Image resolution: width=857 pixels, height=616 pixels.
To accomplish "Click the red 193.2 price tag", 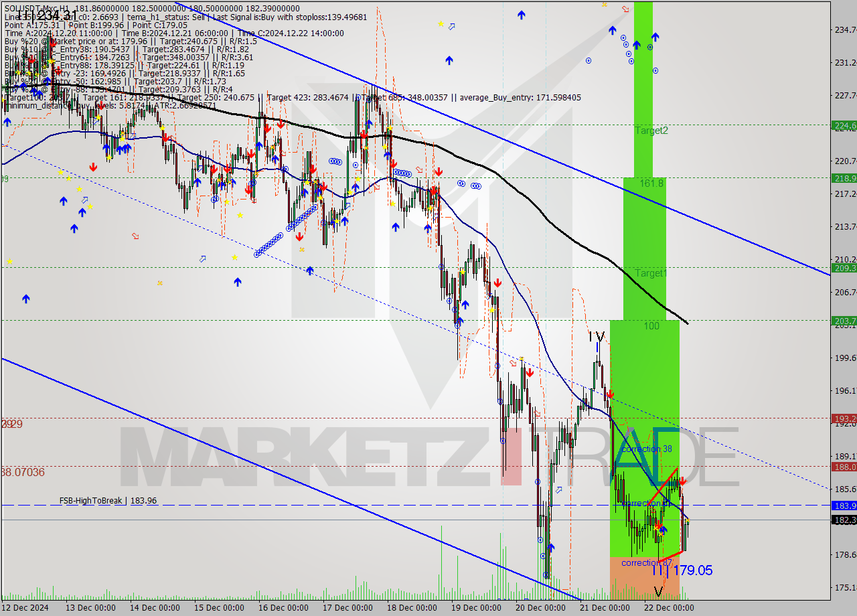I will (844, 418).
